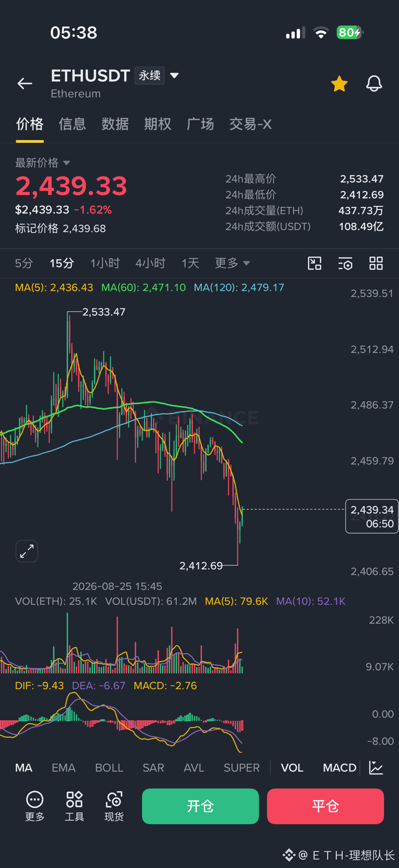Open the 更多 menu at bottom
The height and width of the screenshot is (868, 399).
[35, 806]
